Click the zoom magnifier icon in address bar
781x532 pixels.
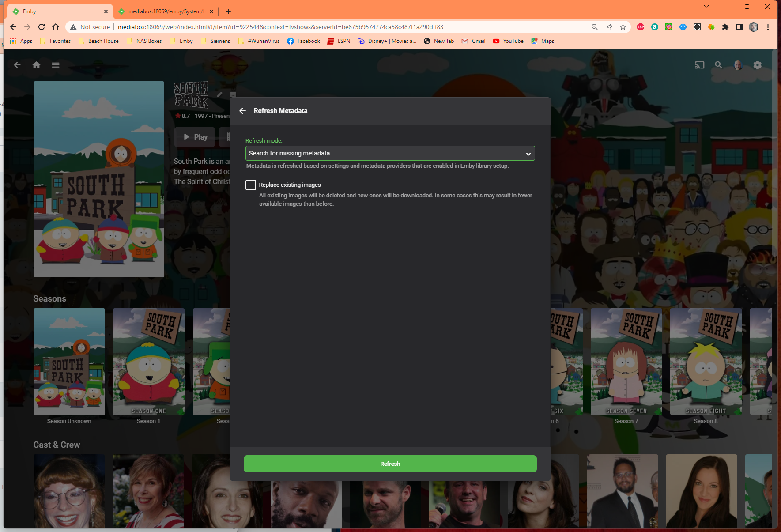pyautogui.click(x=595, y=27)
